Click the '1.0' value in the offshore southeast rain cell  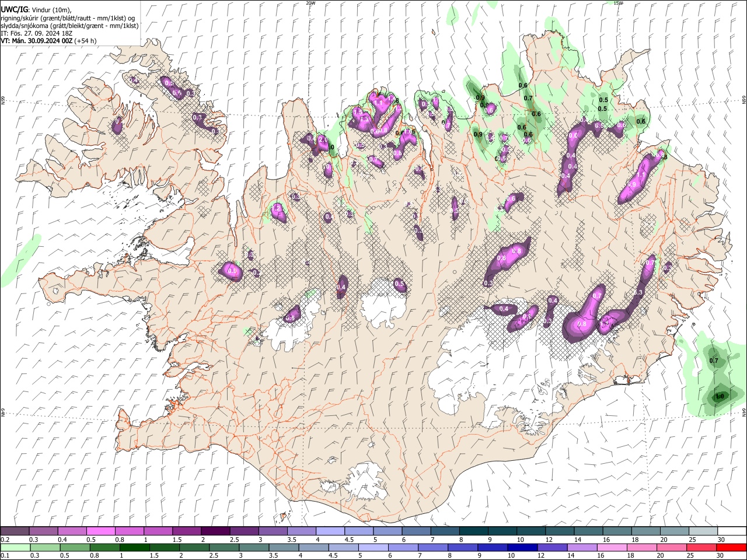point(720,396)
